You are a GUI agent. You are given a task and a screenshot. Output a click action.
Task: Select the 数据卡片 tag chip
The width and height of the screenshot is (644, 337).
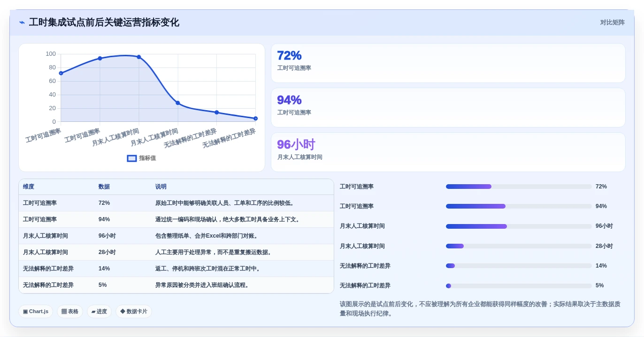click(134, 311)
